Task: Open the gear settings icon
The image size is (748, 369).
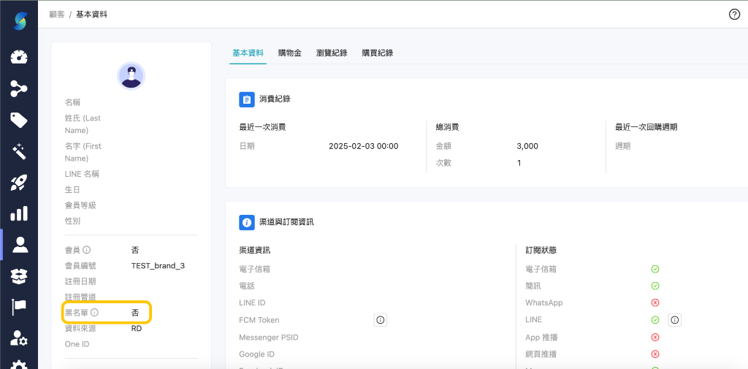Action: [19, 365]
